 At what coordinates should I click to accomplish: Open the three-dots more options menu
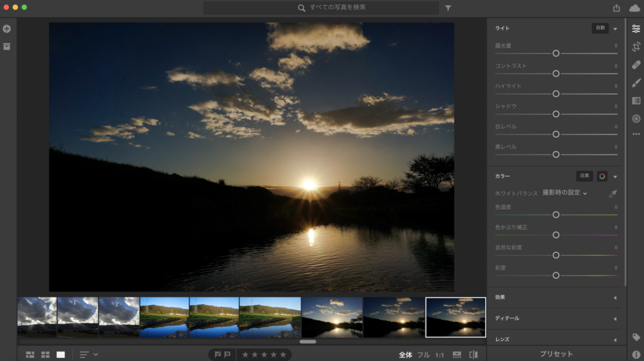point(636,135)
